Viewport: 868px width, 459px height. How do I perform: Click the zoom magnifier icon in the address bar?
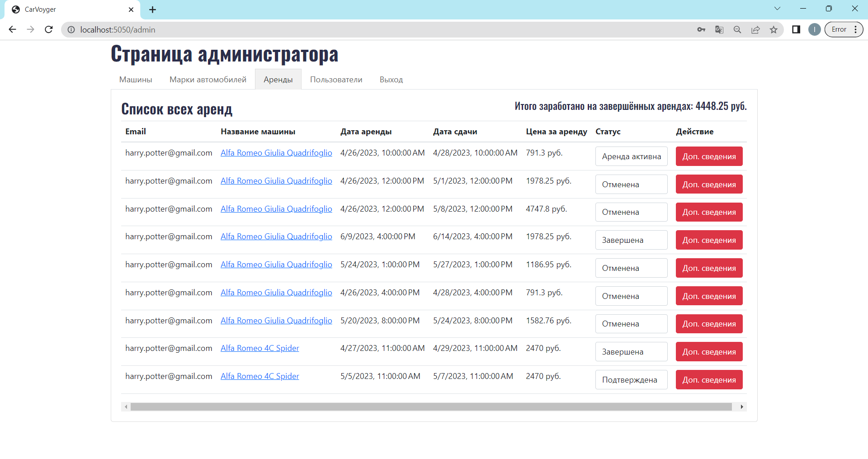pyautogui.click(x=737, y=29)
